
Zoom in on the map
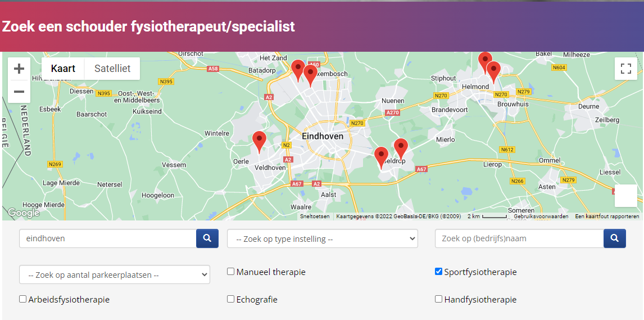tap(19, 69)
